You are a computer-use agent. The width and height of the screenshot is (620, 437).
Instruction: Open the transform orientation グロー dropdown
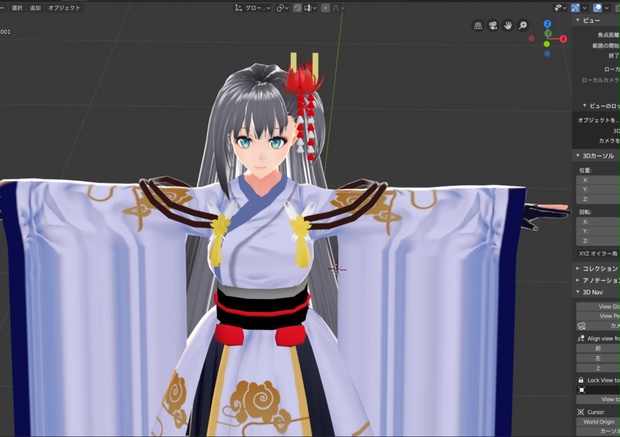pos(253,8)
